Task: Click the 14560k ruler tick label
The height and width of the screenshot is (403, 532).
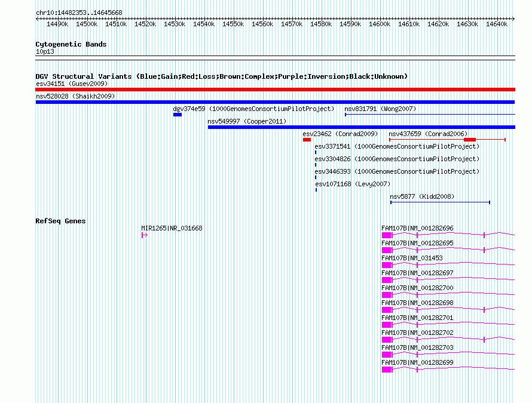Action: click(262, 24)
